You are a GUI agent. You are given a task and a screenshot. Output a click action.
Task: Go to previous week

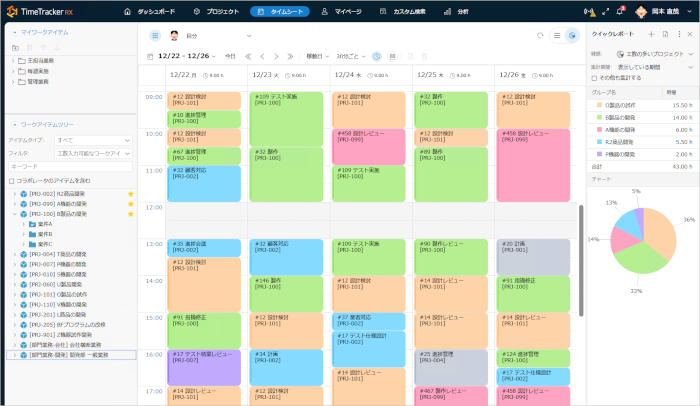click(262, 56)
